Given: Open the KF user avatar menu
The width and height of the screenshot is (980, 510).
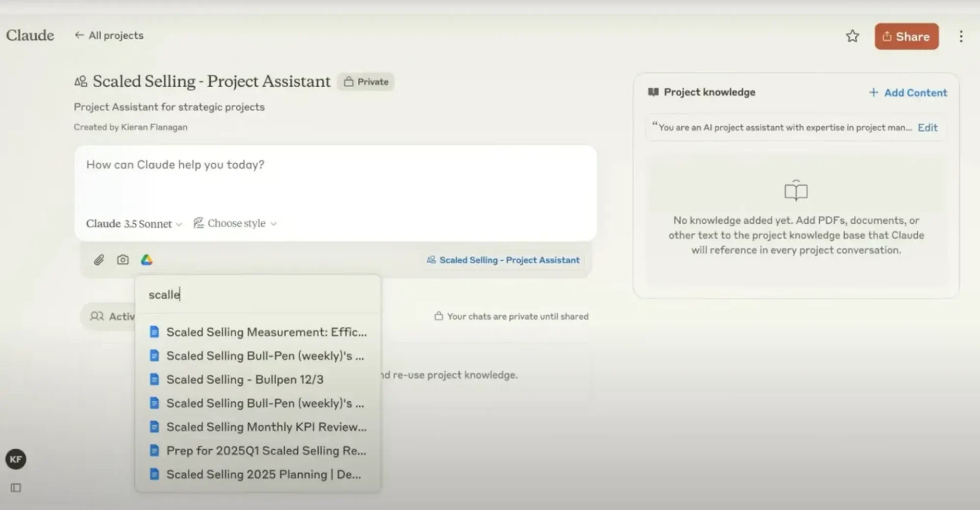Looking at the screenshot, I should coord(16,460).
